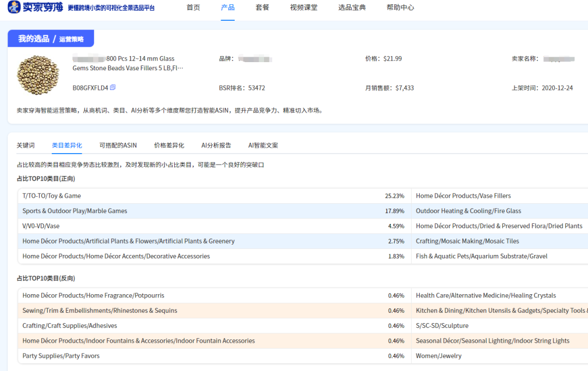Open the 帮助中心 page
Viewport: 588px width, 371px height.
coord(400,8)
